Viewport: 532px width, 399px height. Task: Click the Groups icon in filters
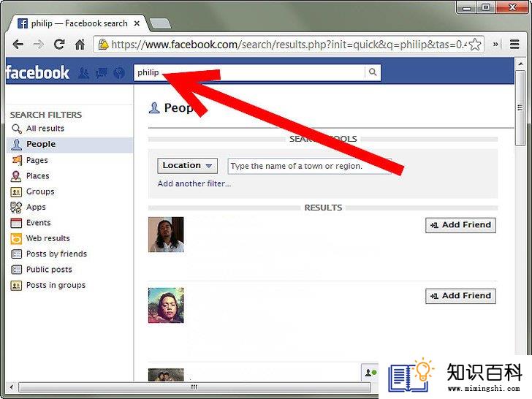tap(16, 192)
